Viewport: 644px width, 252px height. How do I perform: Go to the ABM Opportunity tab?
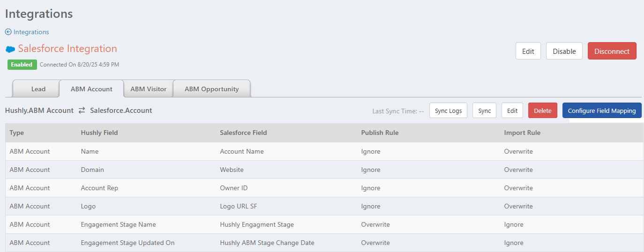click(211, 89)
